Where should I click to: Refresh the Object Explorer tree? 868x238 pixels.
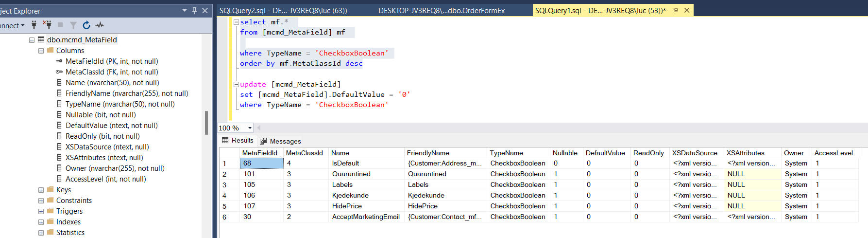coord(86,25)
